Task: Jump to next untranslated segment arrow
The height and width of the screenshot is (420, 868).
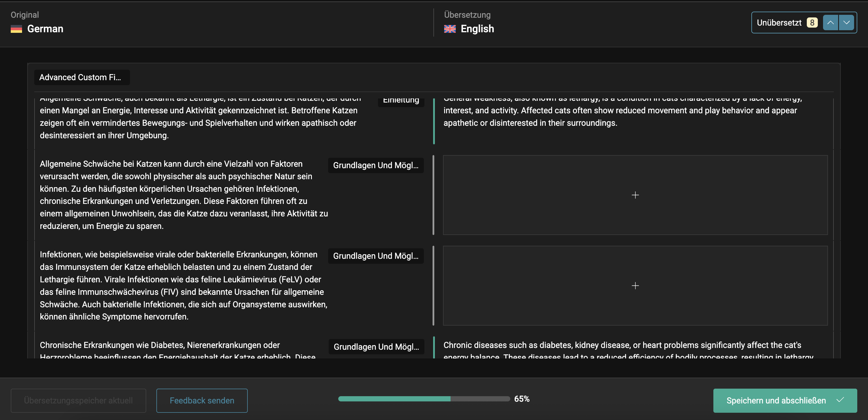Action: (846, 23)
